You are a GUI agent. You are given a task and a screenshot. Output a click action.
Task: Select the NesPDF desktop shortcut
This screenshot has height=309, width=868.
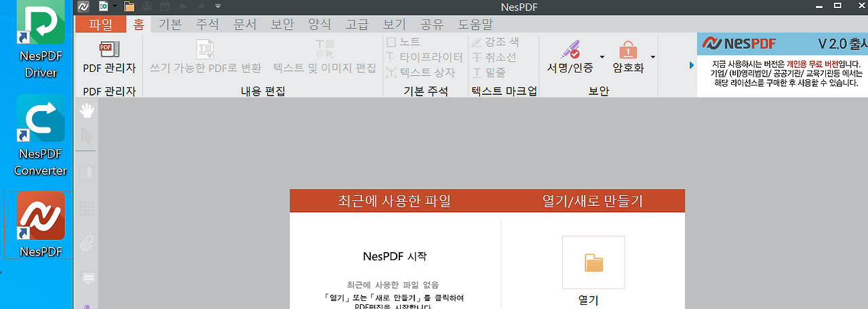(x=41, y=225)
